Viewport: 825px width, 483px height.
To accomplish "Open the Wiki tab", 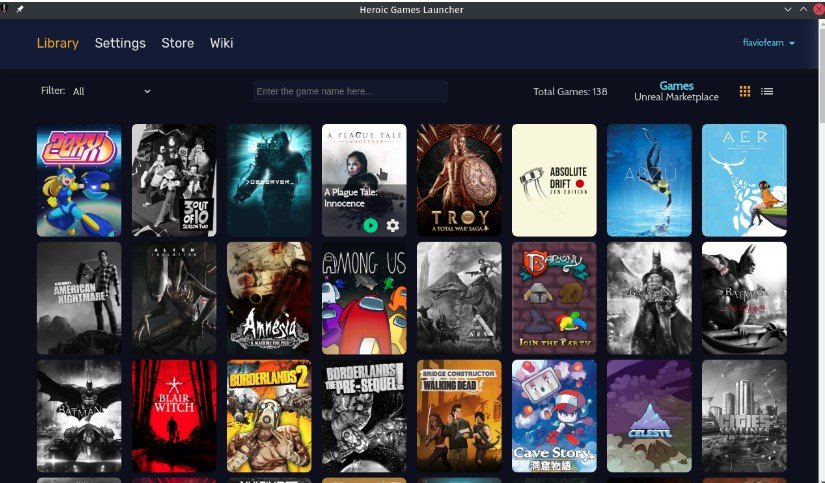I will [222, 43].
